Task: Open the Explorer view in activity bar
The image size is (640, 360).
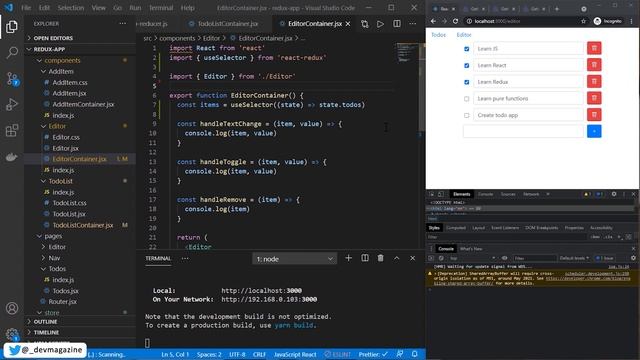Action: click(12, 27)
